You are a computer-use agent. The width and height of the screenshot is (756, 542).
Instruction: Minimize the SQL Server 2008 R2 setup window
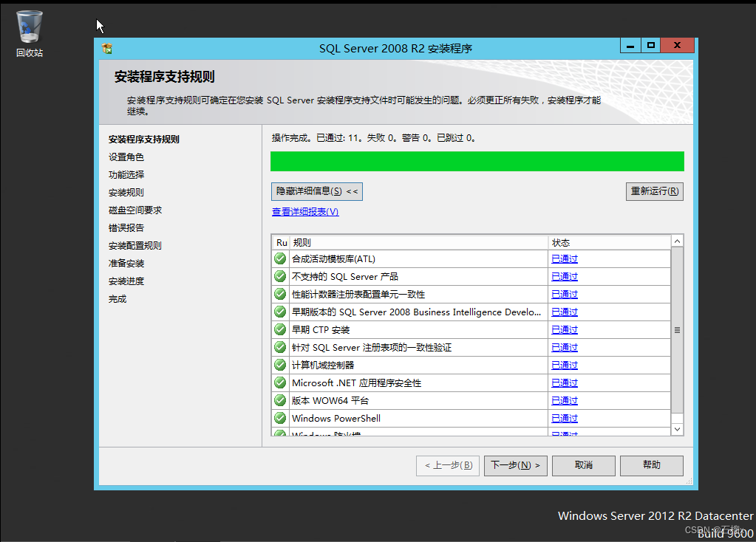point(630,45)
